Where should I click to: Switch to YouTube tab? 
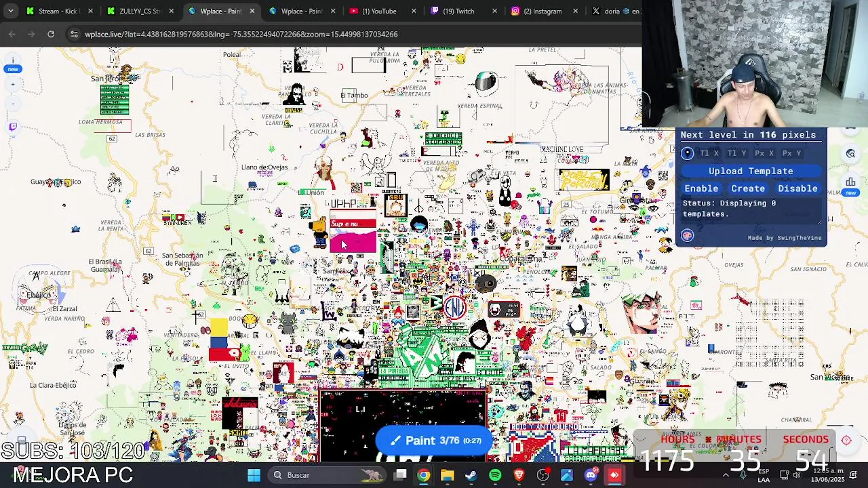click(x=382, y=11)
